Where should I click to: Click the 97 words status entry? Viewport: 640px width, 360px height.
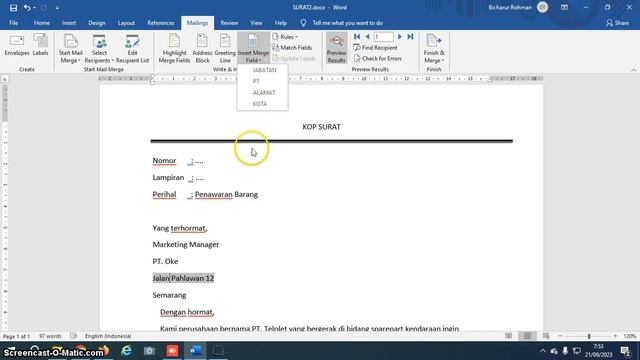(x=50, y=336)
